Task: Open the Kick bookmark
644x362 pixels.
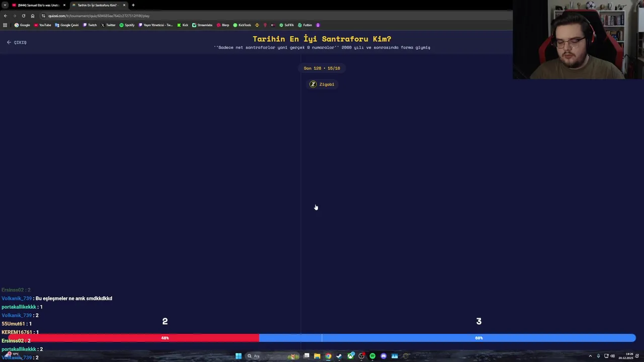Action: [183, 25]
